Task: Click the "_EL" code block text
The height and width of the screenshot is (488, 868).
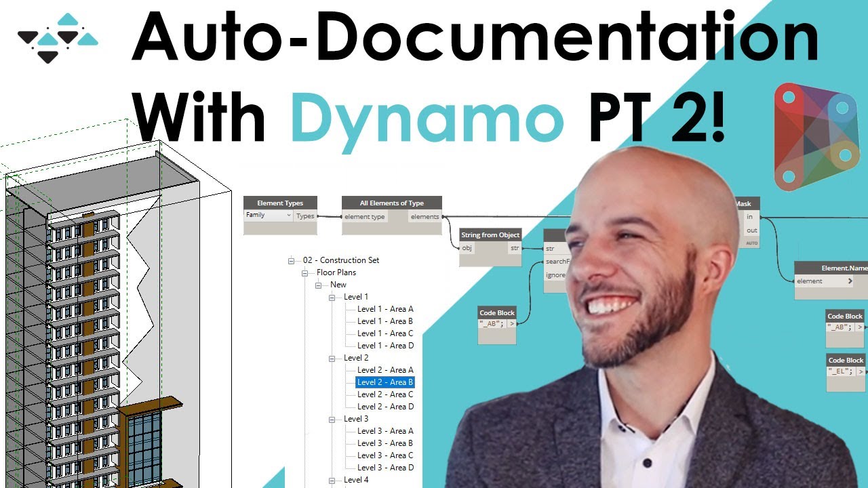Action: point(841,371)
